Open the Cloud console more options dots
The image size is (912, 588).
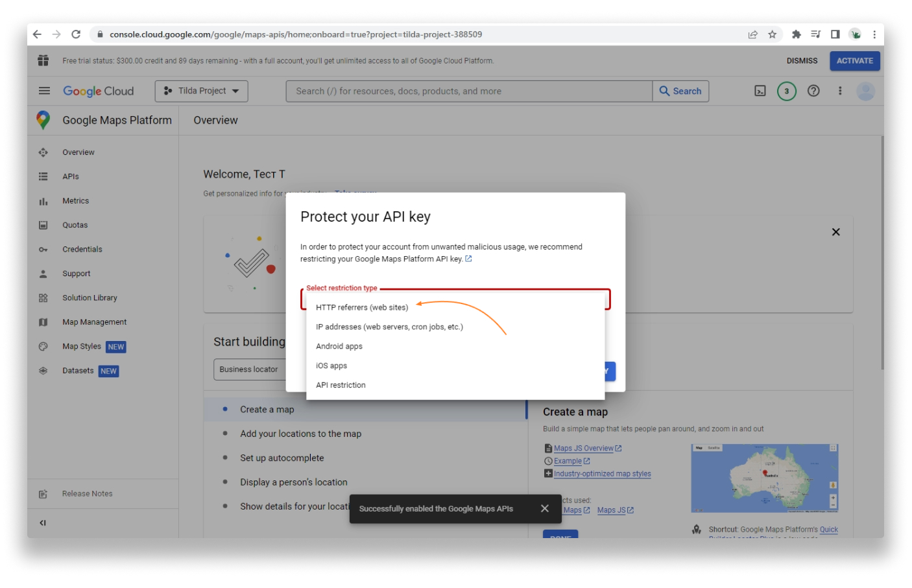pos(840,91)
